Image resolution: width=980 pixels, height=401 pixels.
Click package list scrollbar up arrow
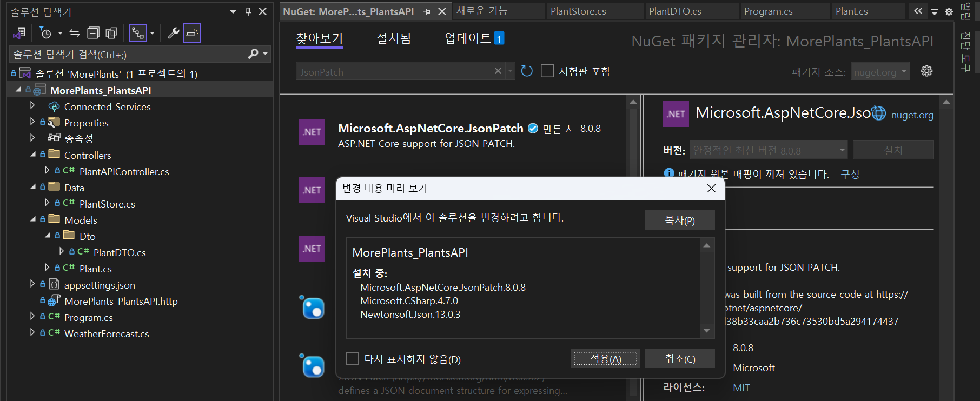tap(633, 102)
